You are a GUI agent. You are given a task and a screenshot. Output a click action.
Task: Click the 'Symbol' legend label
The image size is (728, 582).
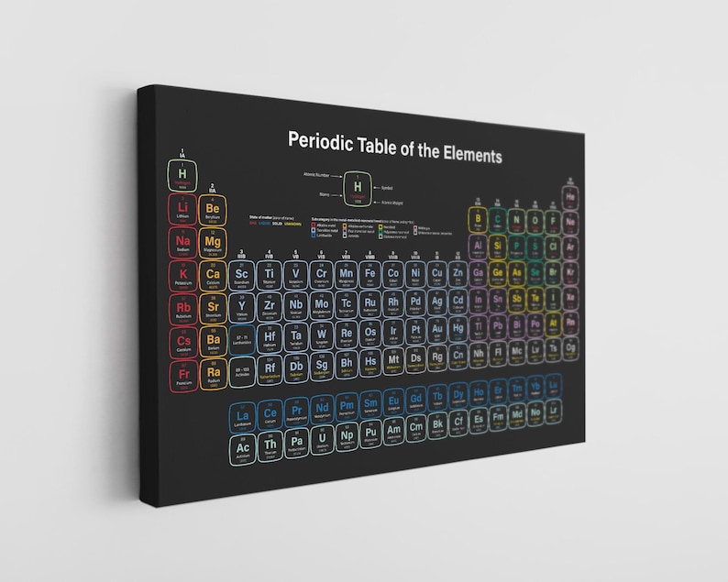(x=387, y=188)
